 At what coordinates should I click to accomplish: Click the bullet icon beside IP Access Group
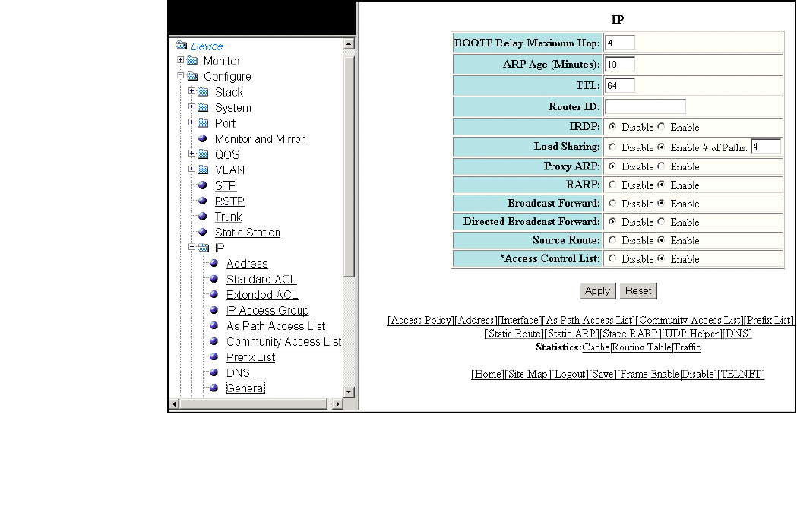(214, 310)
